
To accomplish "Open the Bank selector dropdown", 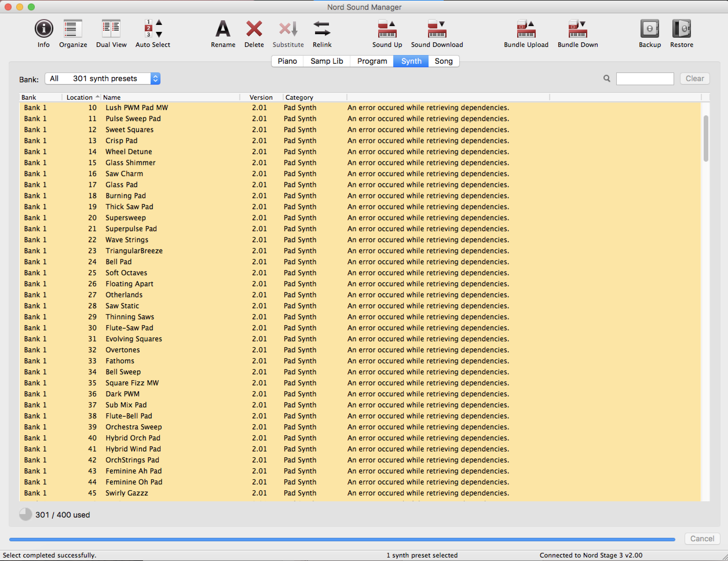I will 103,78.
